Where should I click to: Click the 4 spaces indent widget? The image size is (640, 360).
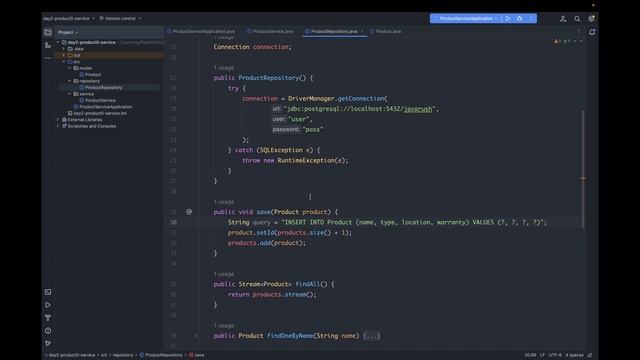tap(574, 355)
